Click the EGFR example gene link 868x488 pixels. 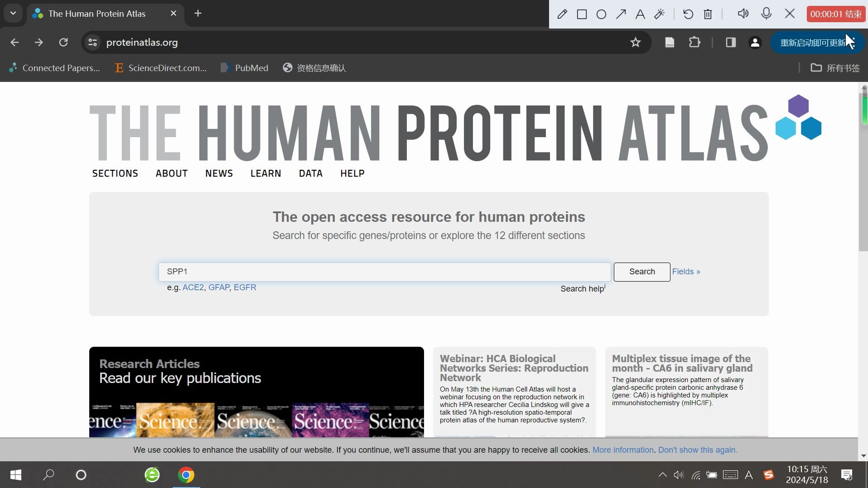[x=245, y=287]
